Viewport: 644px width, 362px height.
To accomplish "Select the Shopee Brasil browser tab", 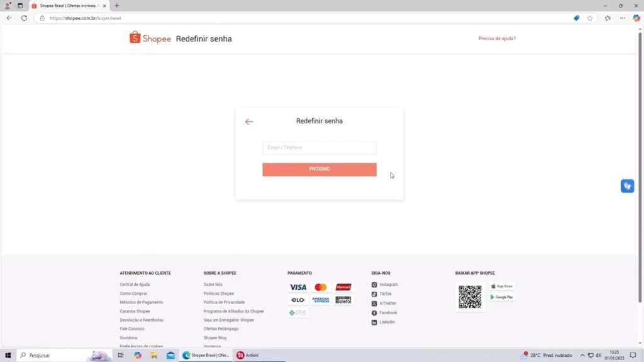I will point(69,6).
